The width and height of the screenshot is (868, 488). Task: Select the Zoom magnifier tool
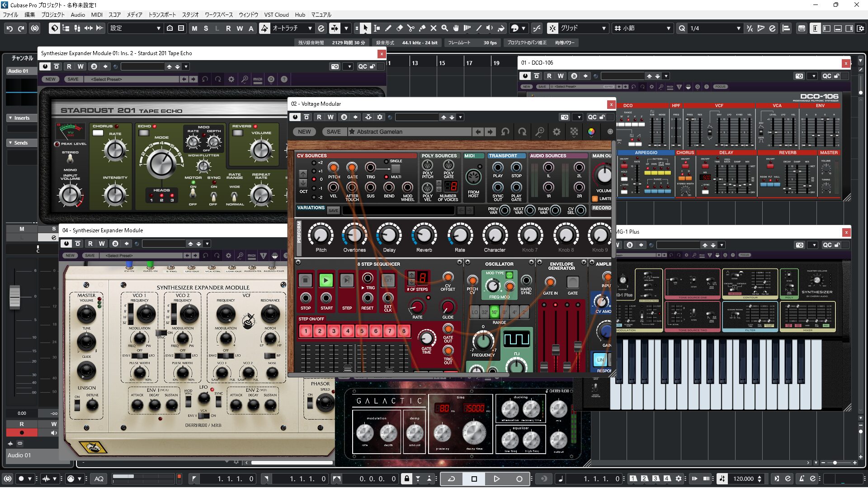(444, 28)
